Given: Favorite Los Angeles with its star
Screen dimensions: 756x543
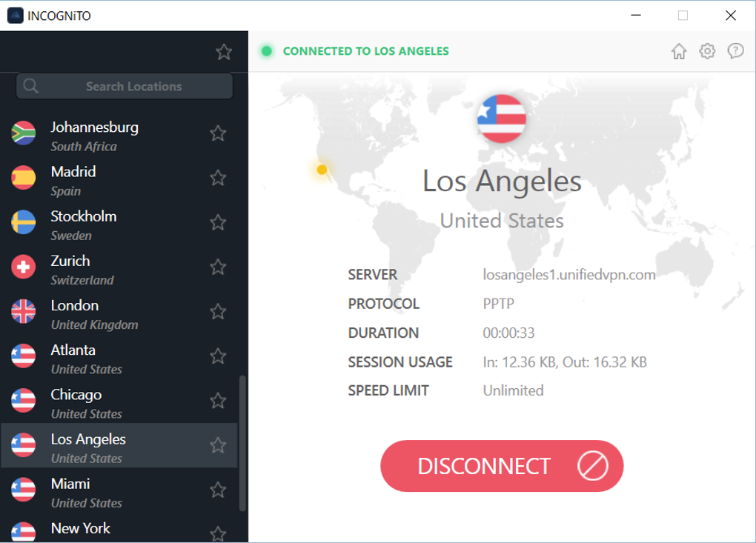Looking at the screenshot, I should point(218,446).
